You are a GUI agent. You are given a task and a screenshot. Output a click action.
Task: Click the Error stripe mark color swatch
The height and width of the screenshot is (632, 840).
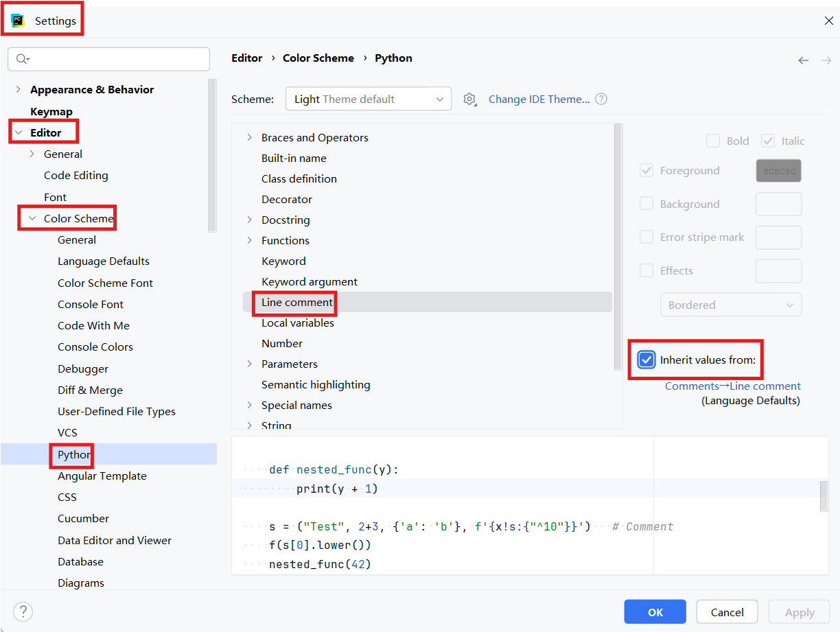[779, 237]
